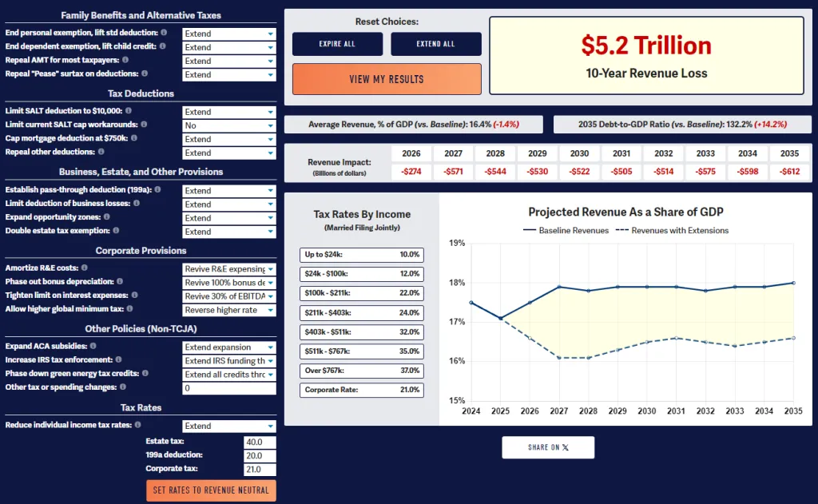
Task: Click the Average Revenue % of GDP bar
Action: click(x=414, y=124)
